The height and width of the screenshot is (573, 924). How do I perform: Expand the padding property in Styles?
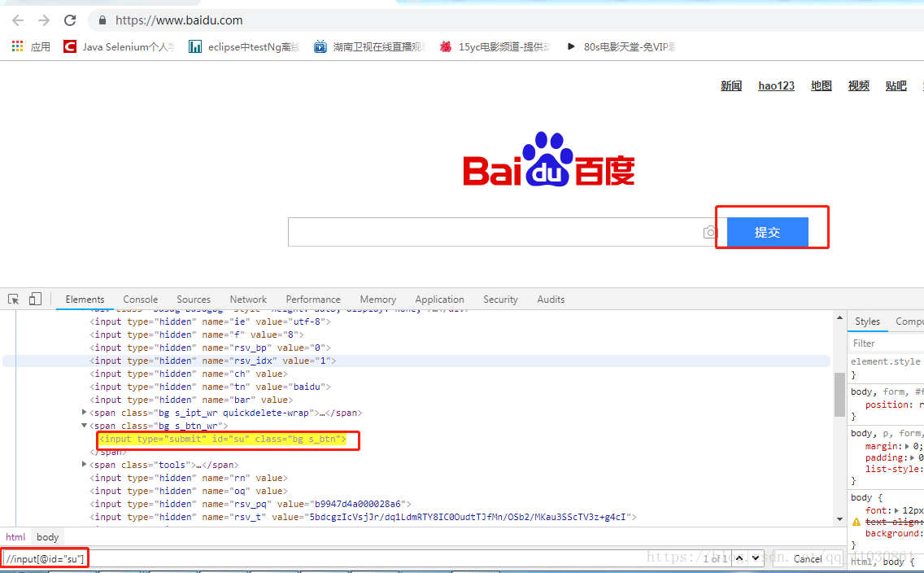pyautogui.click(x=913, y=457)
